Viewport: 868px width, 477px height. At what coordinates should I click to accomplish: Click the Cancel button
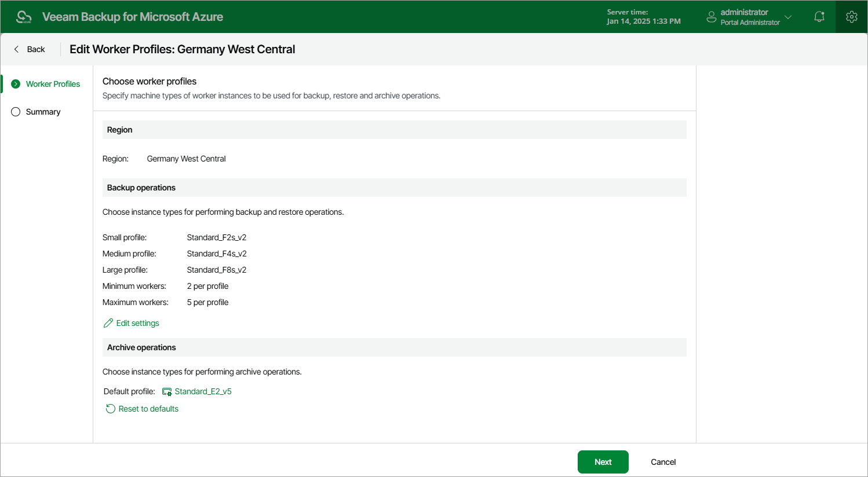pyautogui.click(x=663, y=462)
